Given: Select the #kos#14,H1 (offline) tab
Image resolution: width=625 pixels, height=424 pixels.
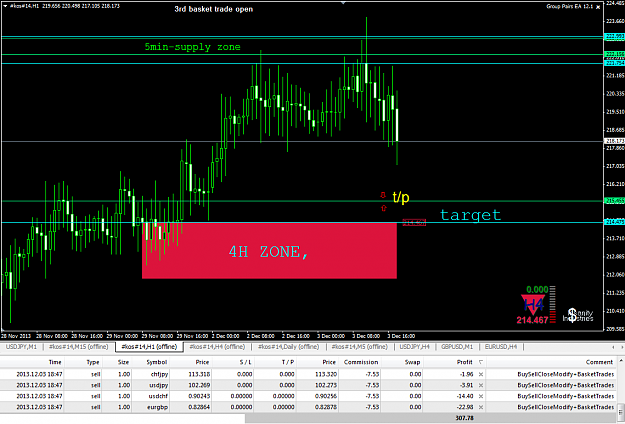Looking at the screenshot, I should point(149,347).
